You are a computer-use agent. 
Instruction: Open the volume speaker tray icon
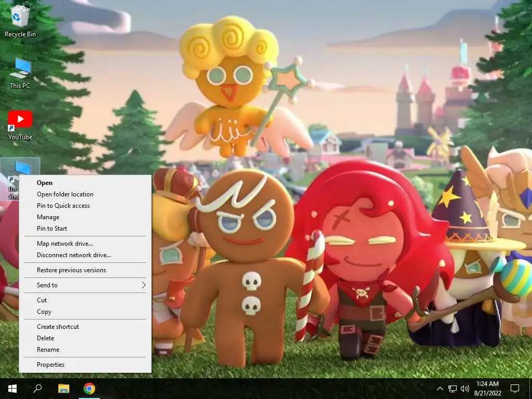tap(465, 389)
